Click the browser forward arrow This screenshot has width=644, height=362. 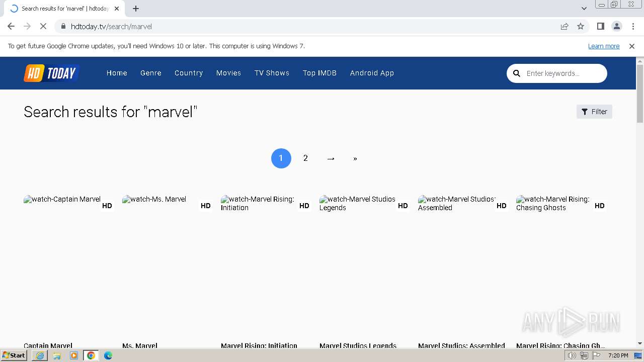tap(27, 26)
